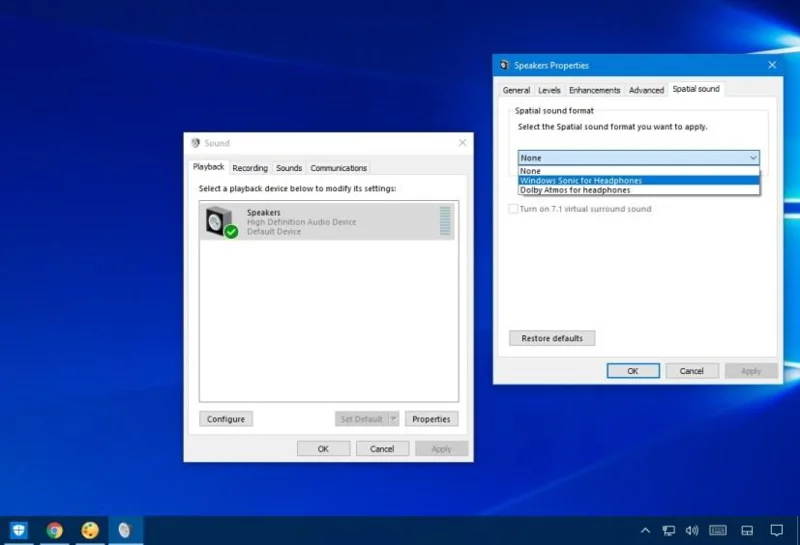Open the Advanced tab
800x545 pixels.
pyautogui.click(x=646, y=90)
